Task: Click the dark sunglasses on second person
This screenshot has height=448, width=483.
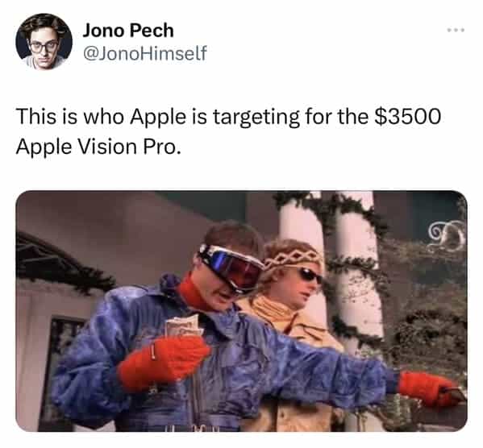Action: pos(310,276)
